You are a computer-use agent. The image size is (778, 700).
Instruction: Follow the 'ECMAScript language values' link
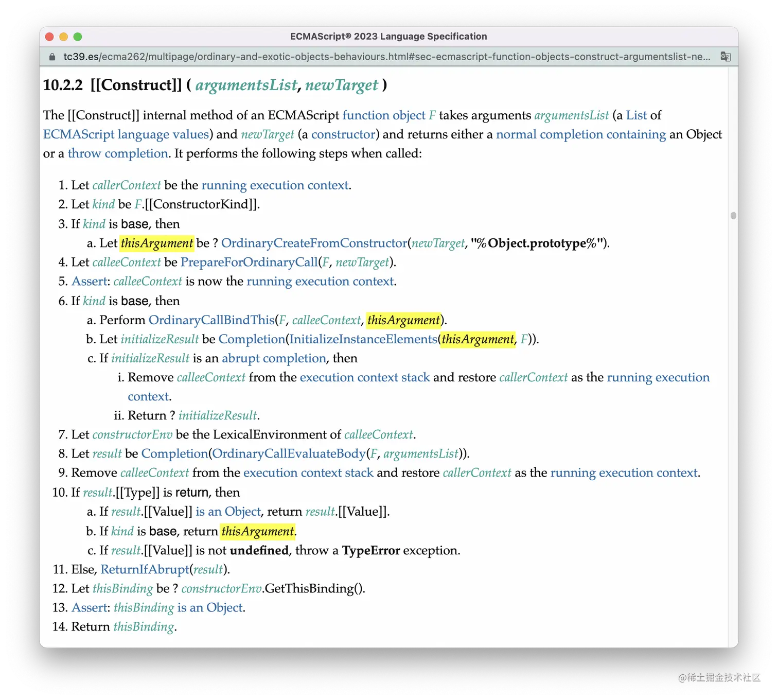click(126, 134)
